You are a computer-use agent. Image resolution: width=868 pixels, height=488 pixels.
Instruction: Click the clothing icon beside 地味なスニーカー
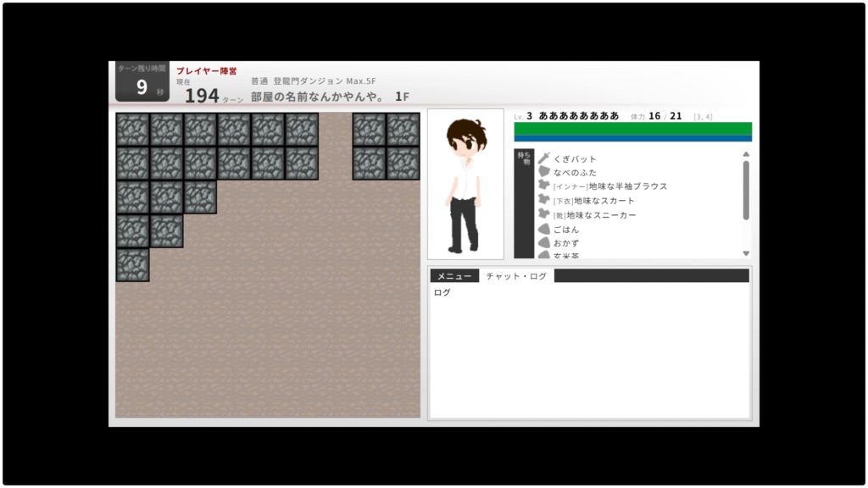point(544,214)
